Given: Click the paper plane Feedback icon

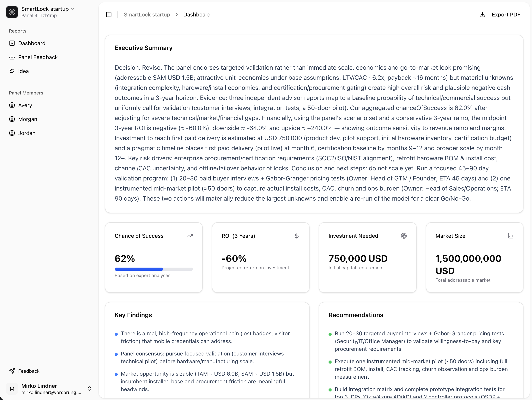Looking at the screenshot, I should pyautogui.click(x=12, y=371).
